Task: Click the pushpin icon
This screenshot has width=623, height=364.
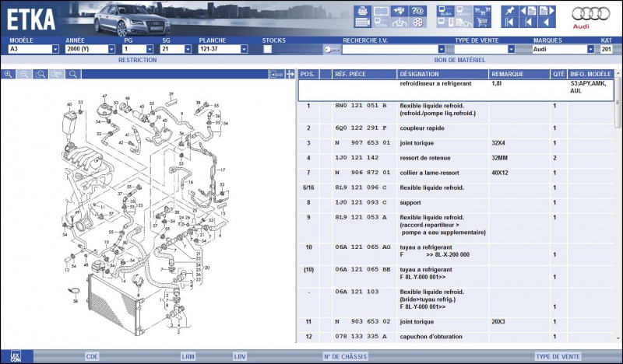Action: pyautogui.click(x=510, y=11)
